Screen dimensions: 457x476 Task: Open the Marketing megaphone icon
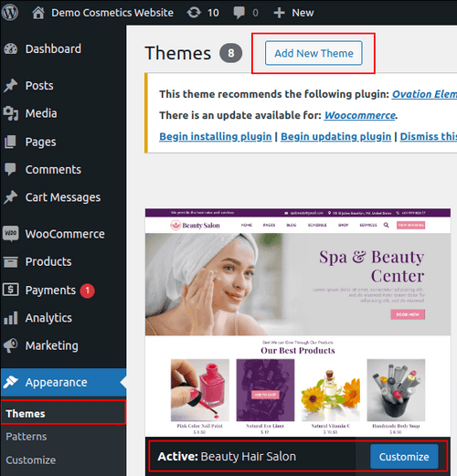[11, 345]
